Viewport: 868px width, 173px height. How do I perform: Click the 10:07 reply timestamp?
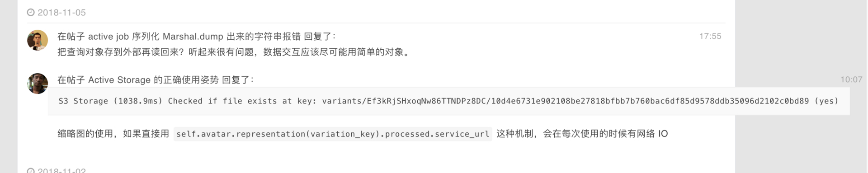point(851,79)
